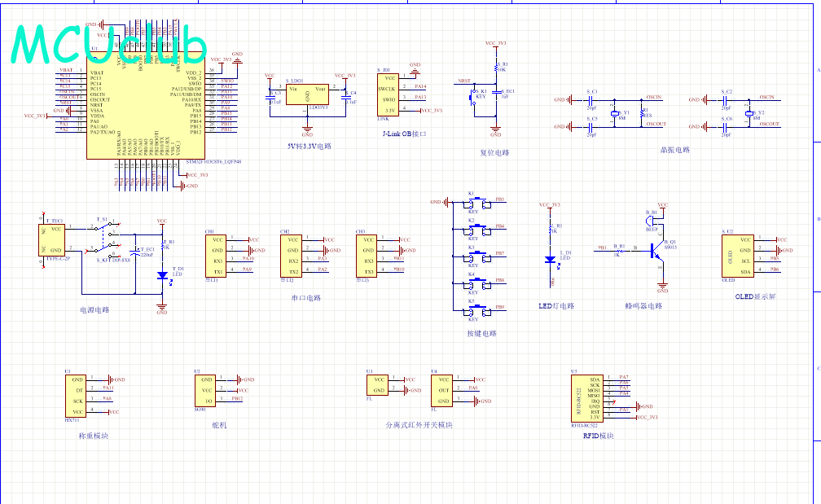Select the S_DC1 reset capacitor
821x504 pixels.
496,93
